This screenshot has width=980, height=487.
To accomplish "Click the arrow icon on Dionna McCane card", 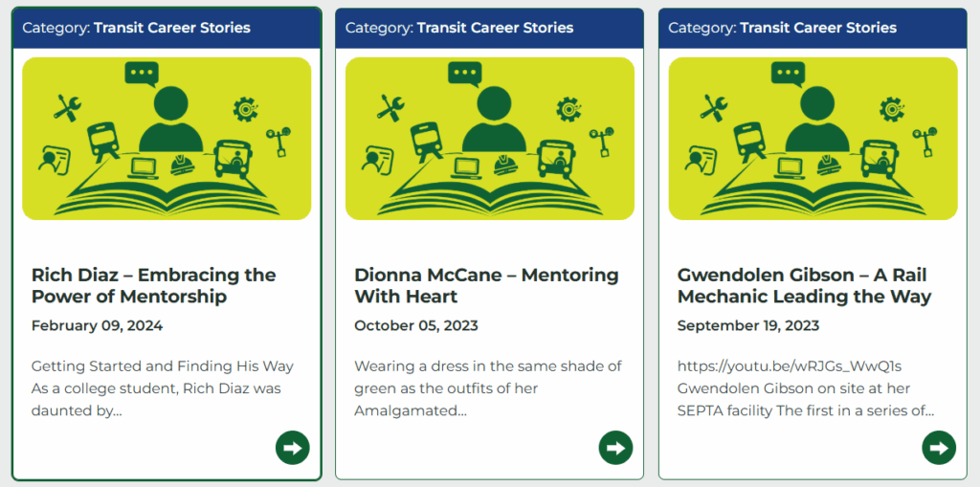I will (x=615, y=448).
